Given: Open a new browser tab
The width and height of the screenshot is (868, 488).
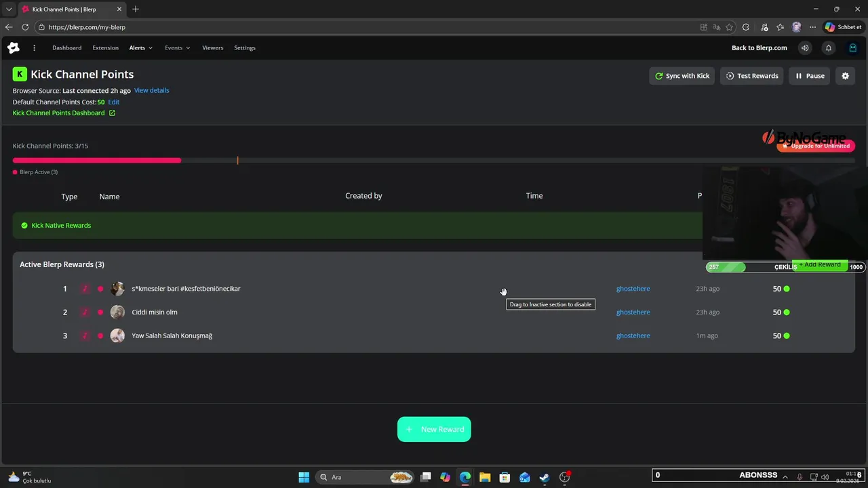Looking at the screenshot, I should (136, 9).
